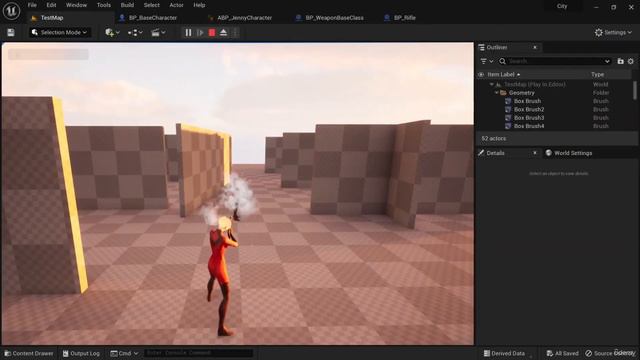Open the Derived Data menu
The image size is (640, 360).
[504, 353]
